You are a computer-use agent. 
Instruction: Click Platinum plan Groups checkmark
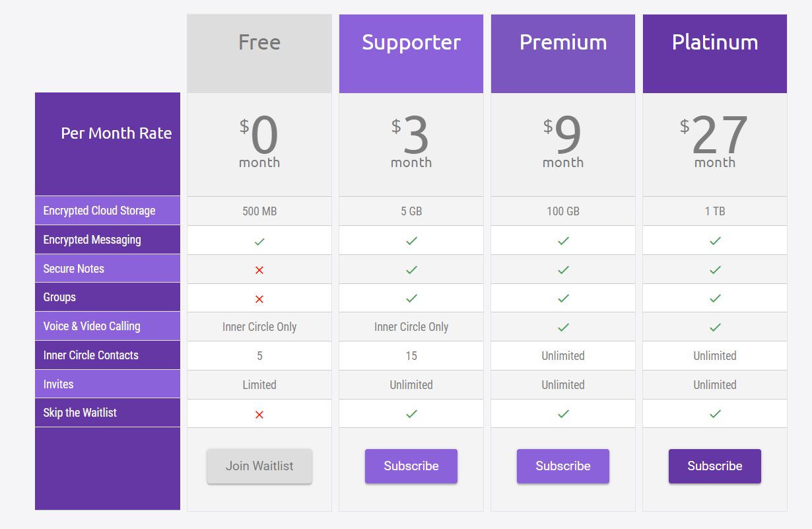715,299
